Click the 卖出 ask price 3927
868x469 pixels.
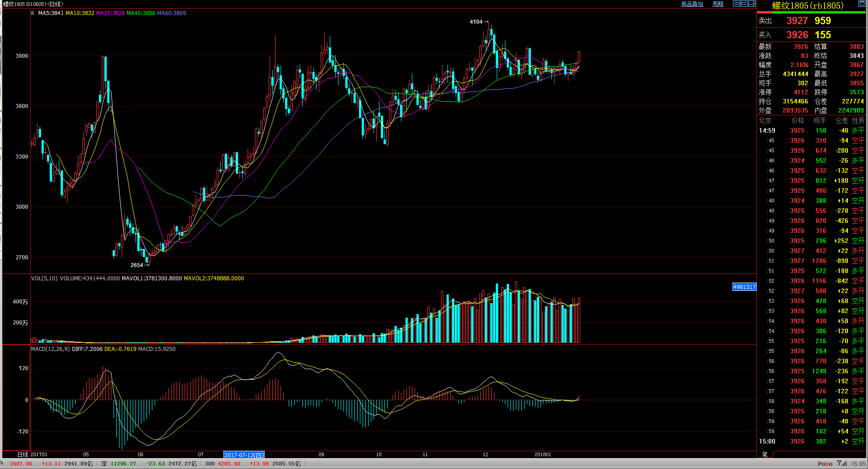(x=797, y=21)
